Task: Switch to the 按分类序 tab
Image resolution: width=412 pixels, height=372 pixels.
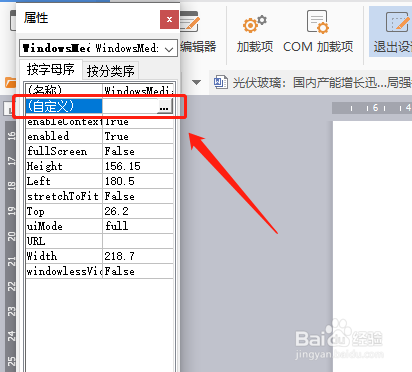Action: coord(110,71)
